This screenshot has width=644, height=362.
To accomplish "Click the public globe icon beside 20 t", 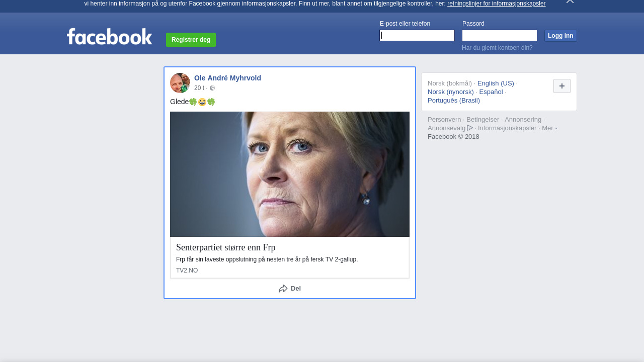I will pyautogui.click(x=212, y=88).
